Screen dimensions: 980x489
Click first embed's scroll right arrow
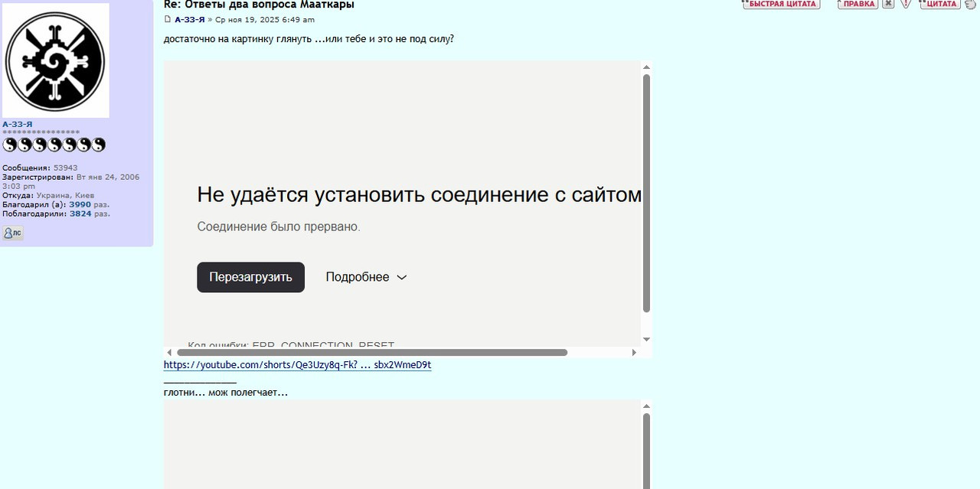tap(634, 353)
